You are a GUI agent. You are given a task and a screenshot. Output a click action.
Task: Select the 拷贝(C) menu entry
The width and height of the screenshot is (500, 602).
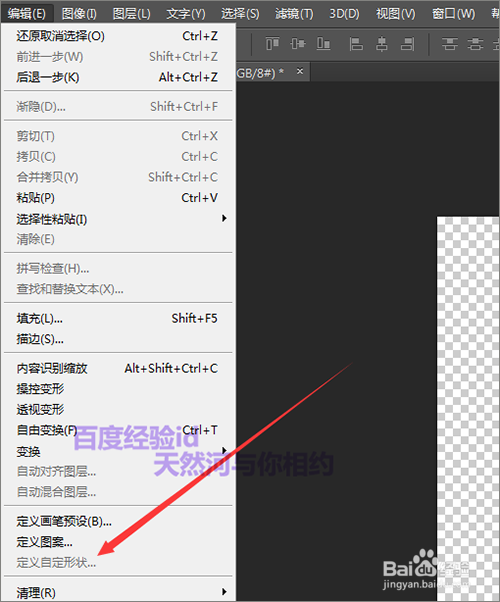118,157
